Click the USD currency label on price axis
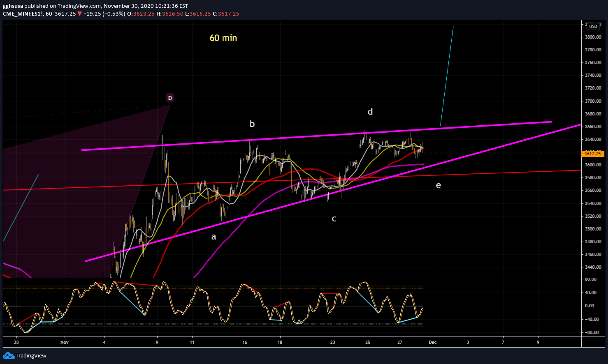Image resolution: width=608 pixels, height=364 pixels. [593, 26]
